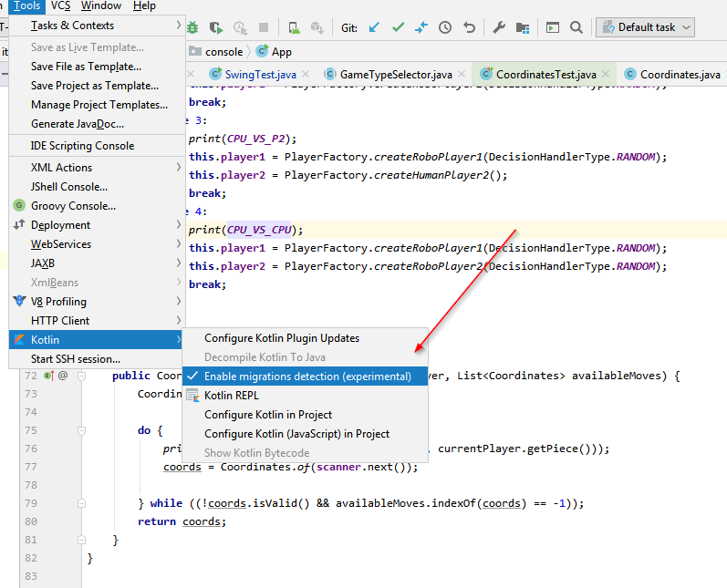Click the Git rollback undo arrow icon
This screenshot has height=588, width=727.
tap(469, 27)
